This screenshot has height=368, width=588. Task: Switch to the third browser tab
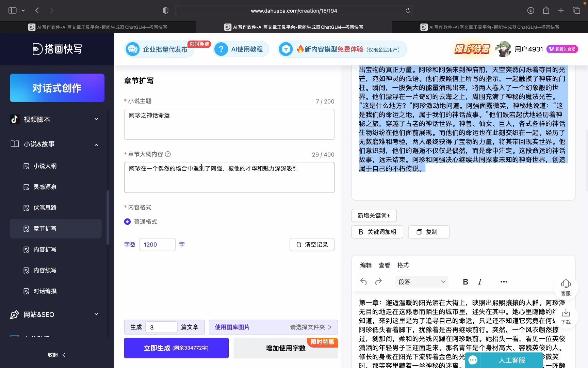point(490,27)
